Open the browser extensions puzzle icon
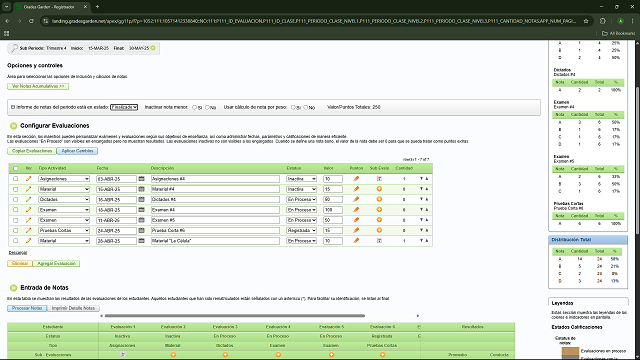 603,21
